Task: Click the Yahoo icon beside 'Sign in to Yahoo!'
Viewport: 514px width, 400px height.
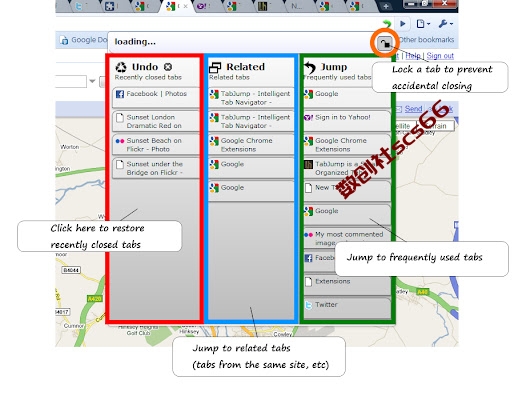Action: [x=309, y=117]
